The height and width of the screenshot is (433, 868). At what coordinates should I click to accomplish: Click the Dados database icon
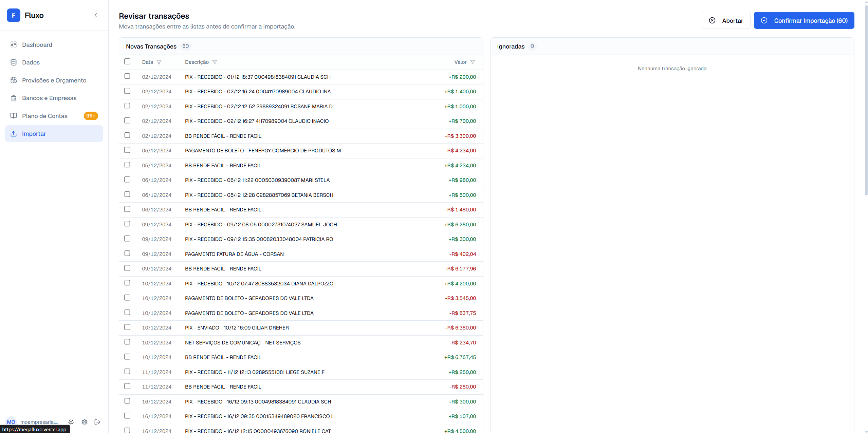14,62
